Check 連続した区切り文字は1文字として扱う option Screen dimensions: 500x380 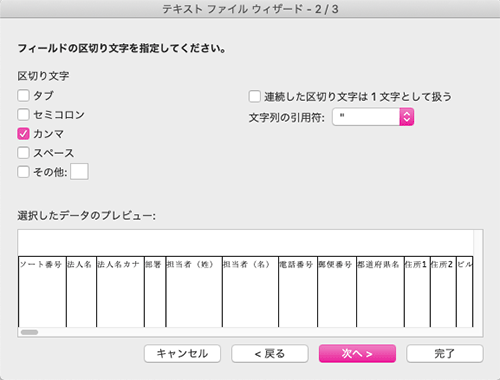[x=255, y=97]
